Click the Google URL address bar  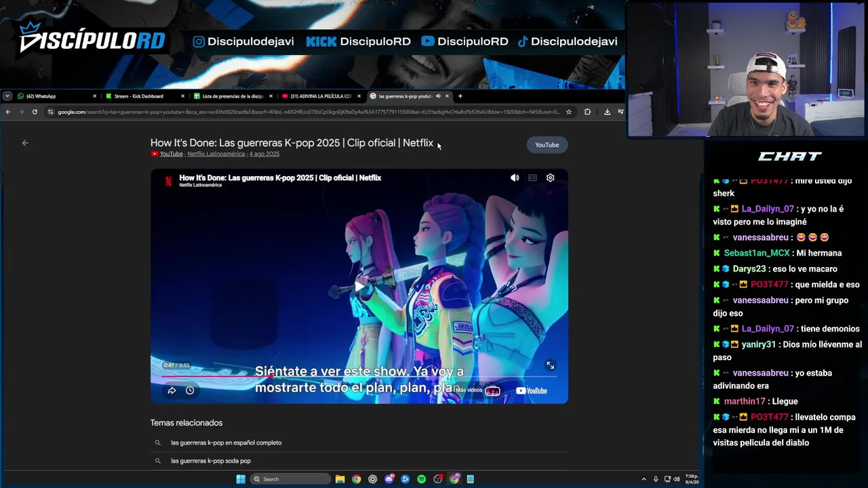pyautogui.click(x=309, y=112)
